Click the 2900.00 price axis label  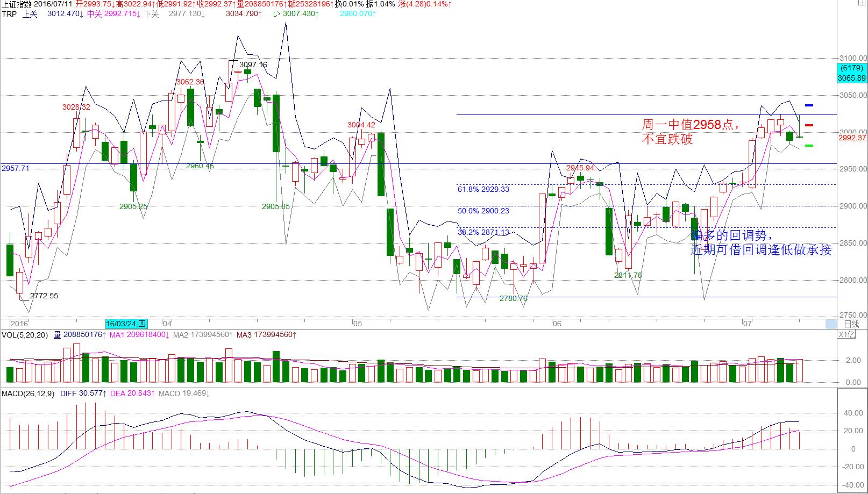pyautogui.click(x=853, y=206)
